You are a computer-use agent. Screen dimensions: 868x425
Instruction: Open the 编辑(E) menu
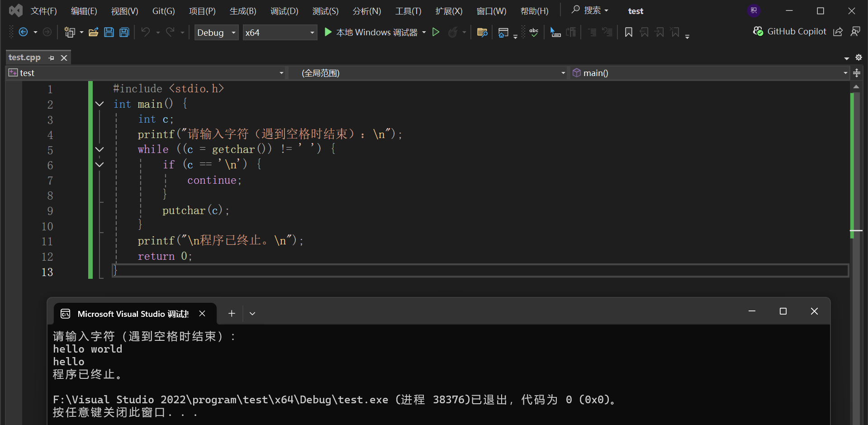[84, 11]
